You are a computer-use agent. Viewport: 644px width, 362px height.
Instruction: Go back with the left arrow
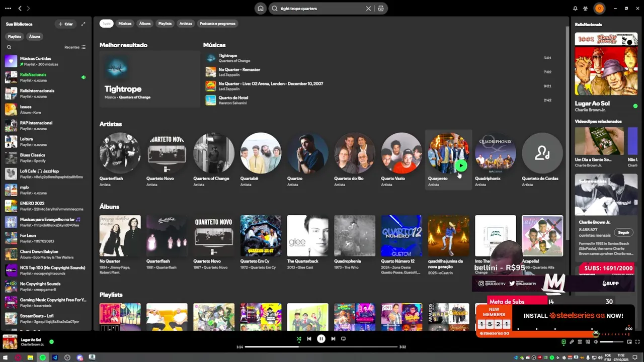[x=20, y=9]
